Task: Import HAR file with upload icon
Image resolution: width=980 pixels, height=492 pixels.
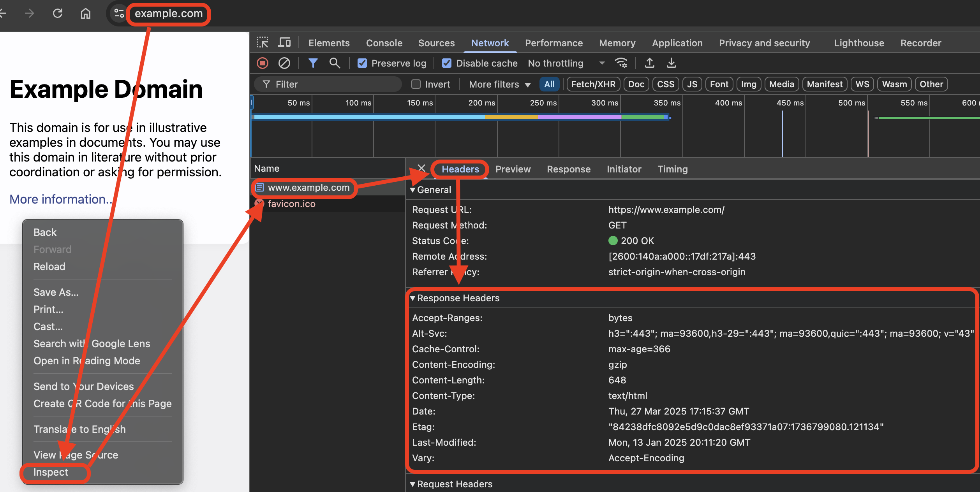Action: click(x=650, y=63)
